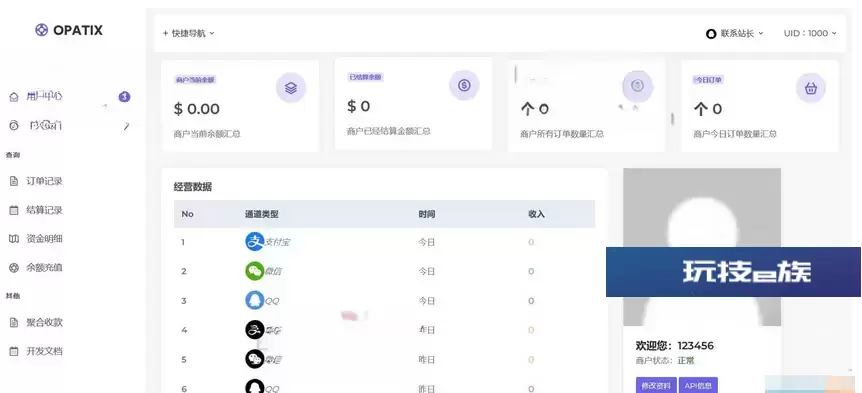Click the API信息 button

point(698,385)
